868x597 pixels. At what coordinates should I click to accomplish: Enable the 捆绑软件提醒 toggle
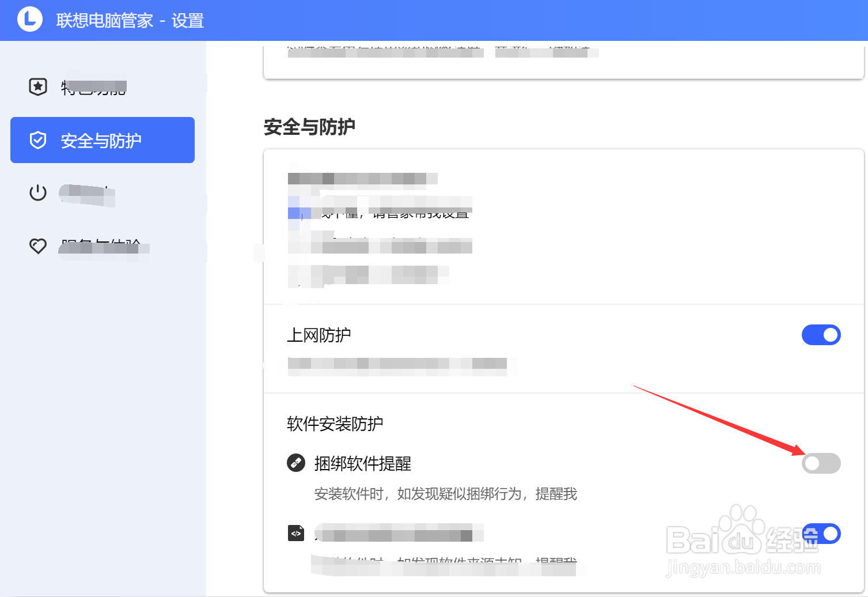821,463
